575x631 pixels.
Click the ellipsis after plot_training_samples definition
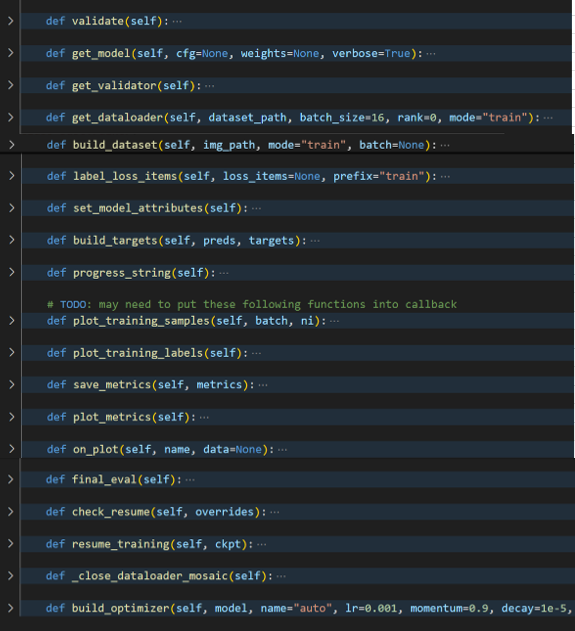[334, 321]
